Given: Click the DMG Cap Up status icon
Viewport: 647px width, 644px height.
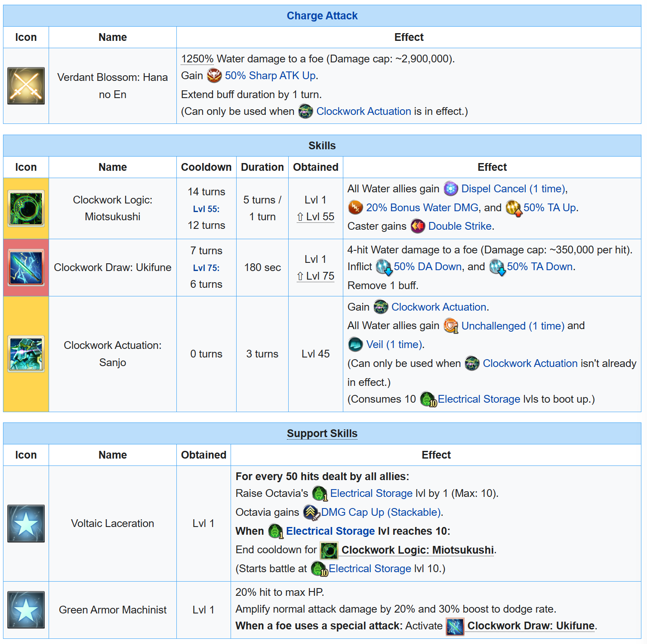Looking at the screenshot, I should 311,513.
